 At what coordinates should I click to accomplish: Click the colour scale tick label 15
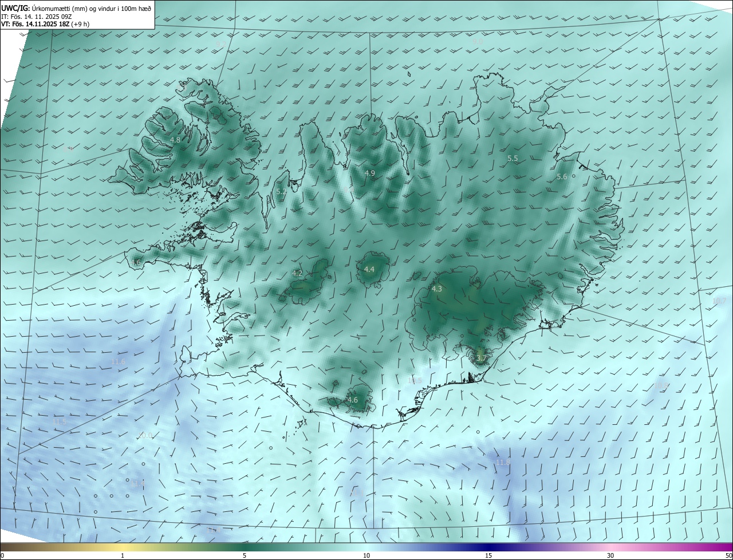point(488,555)
